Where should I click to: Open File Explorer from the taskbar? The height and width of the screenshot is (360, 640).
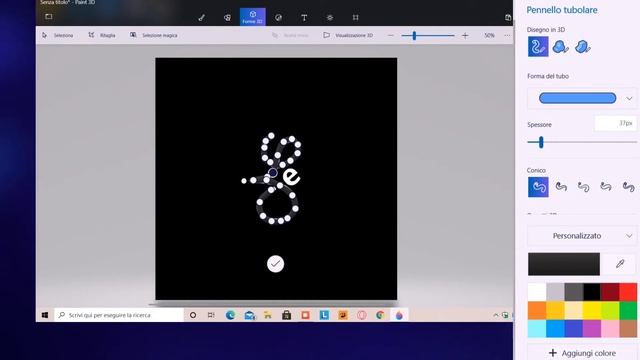click(x=268, y=315)
